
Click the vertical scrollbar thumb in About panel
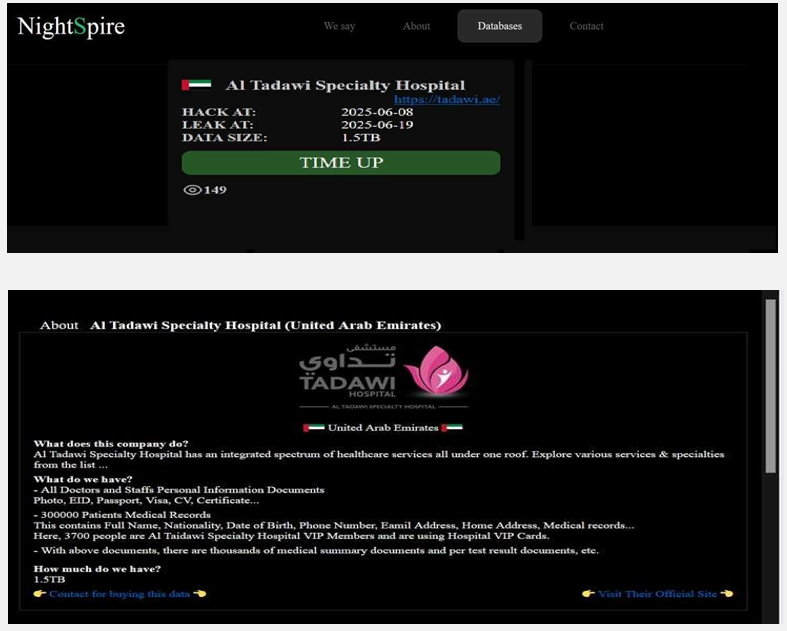[x=770, y=386]
